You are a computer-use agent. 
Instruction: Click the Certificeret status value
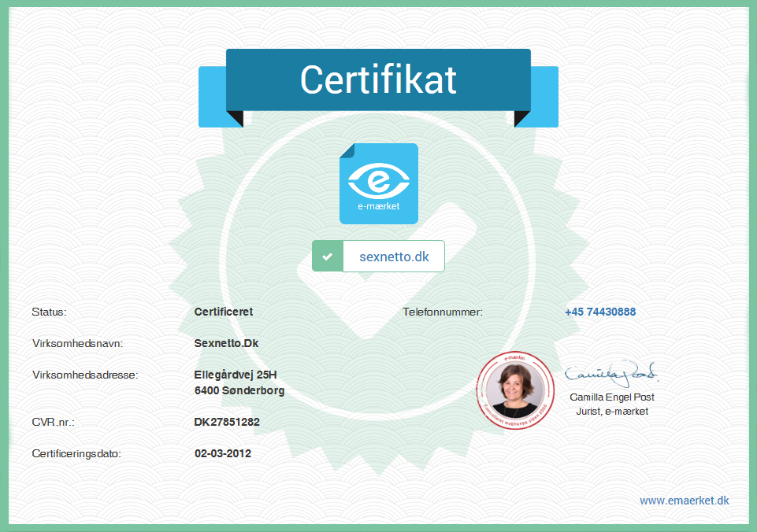point(223,312)
